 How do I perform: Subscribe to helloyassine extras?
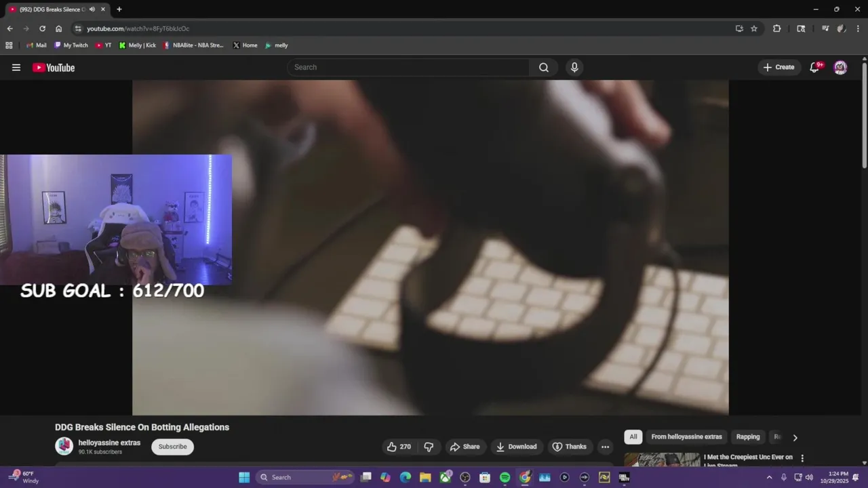pyautogui.click(x=172, y=447)
